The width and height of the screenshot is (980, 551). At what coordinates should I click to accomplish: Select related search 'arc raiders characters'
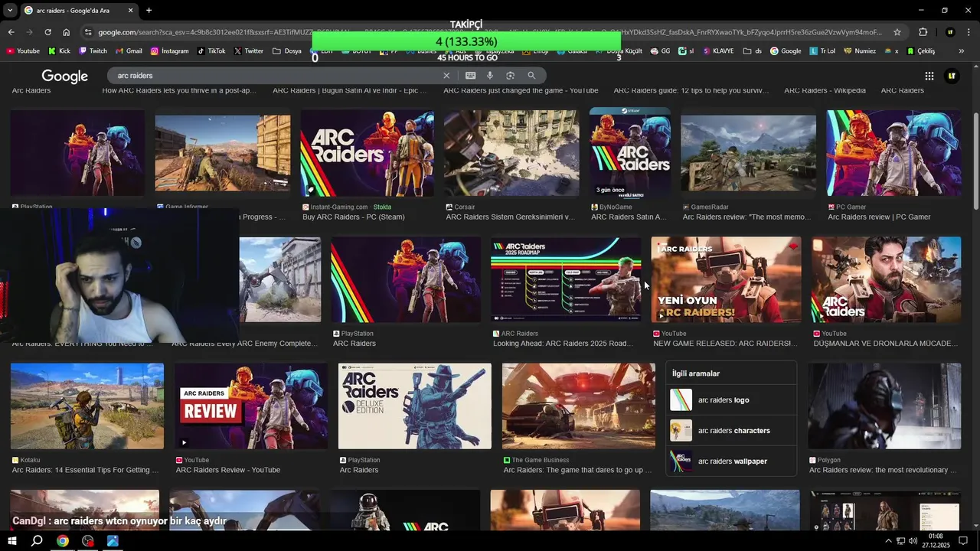click(731, 431)
